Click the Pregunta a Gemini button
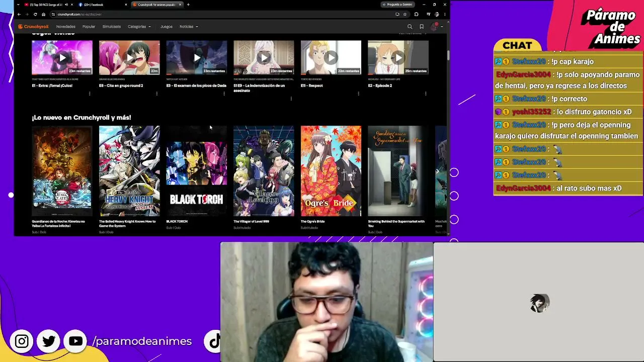 pyautogui.click(x=397, y=5)
